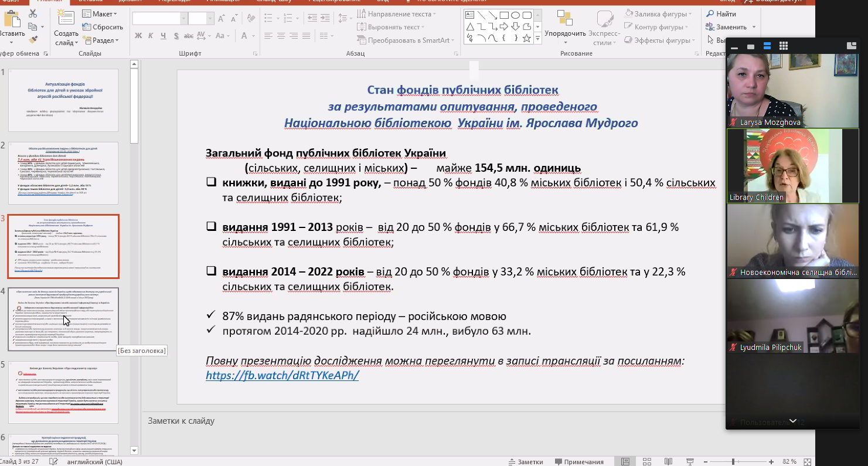Select the oval shape in gallery

tap(515, 15)
